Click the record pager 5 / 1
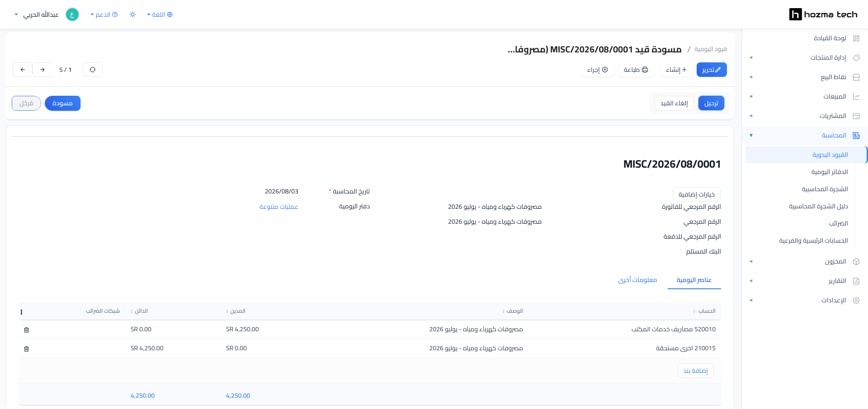Viewport: 868px width, 409px height. click(x=65, y=70)
